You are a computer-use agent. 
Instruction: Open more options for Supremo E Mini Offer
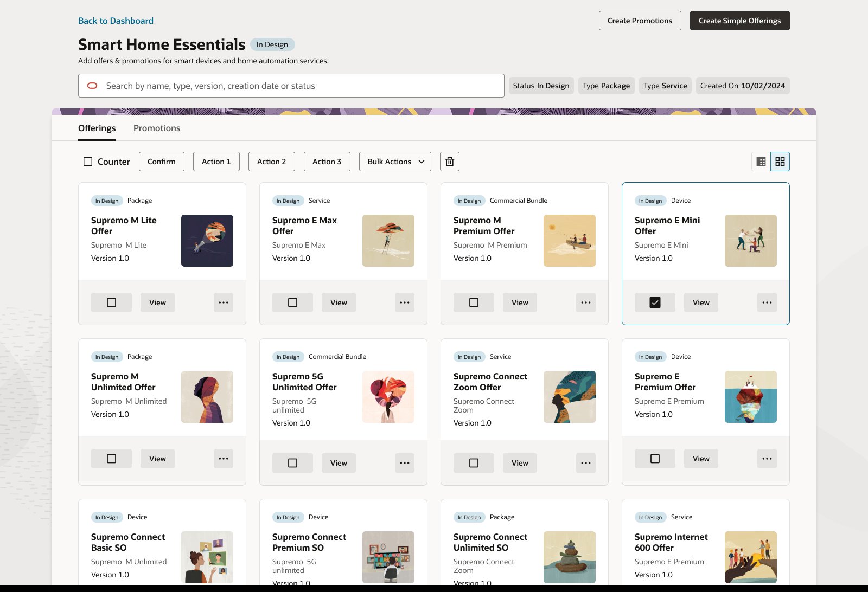[x=767, y=303]
